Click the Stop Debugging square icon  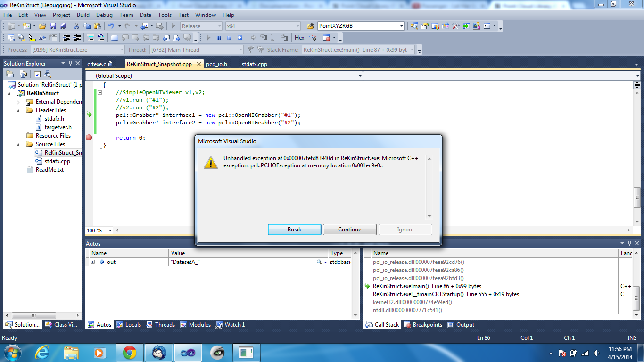229,38
